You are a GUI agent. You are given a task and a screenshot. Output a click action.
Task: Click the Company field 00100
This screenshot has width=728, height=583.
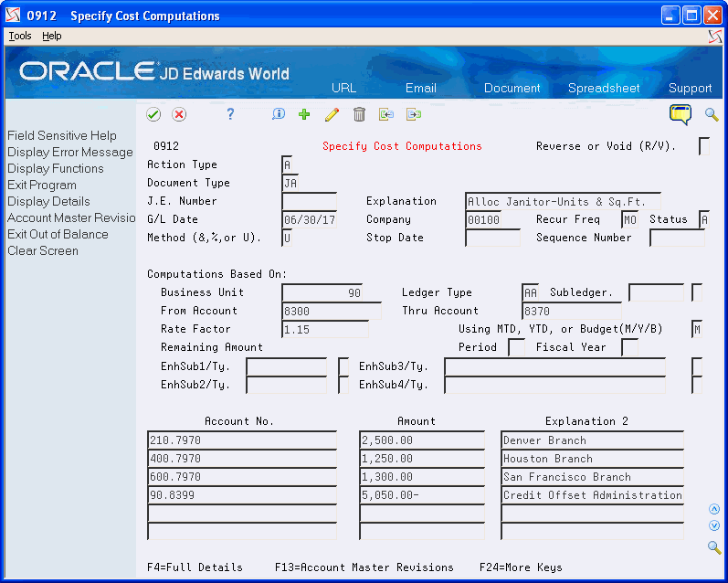click(x=483, y=219)
